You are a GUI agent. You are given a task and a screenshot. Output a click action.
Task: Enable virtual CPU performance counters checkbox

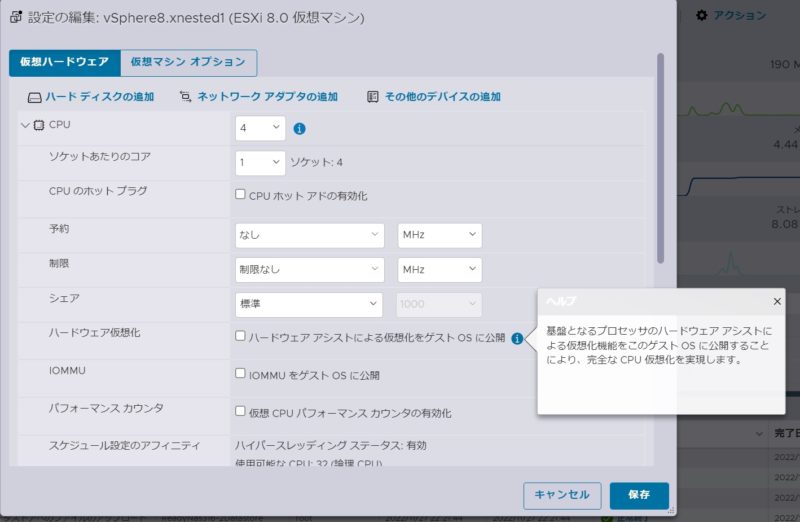[x=240, y=411]
